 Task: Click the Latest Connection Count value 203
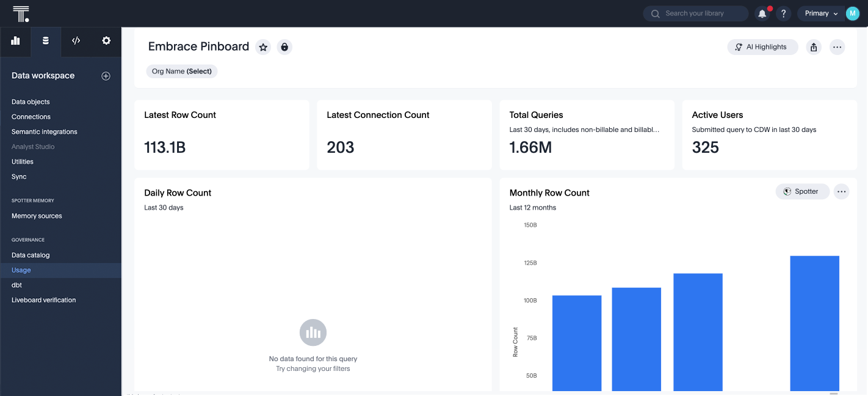341,147
